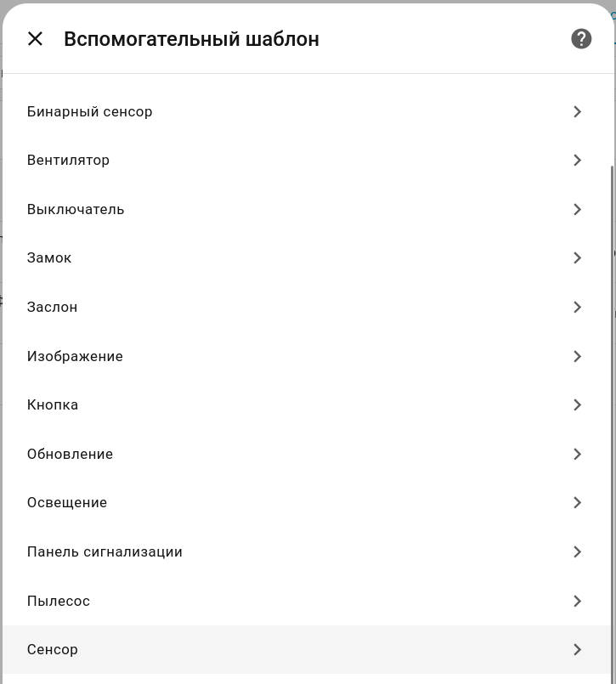Choose the Освещение template

(67, 503)
